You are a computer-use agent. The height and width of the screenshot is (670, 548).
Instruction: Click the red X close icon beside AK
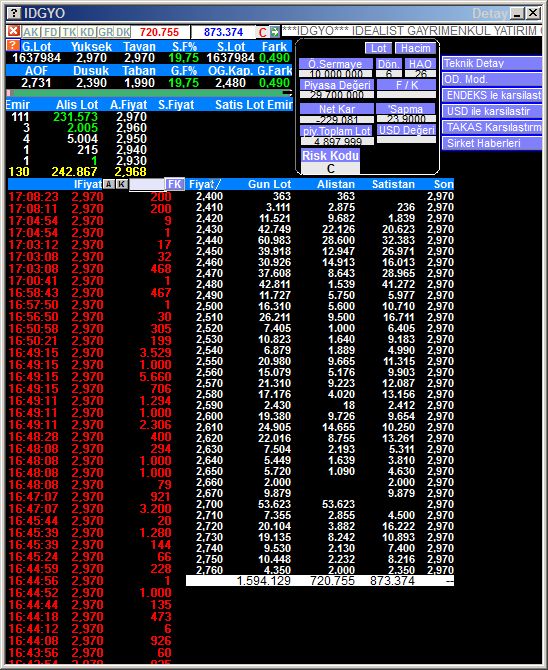click(14, 31)
